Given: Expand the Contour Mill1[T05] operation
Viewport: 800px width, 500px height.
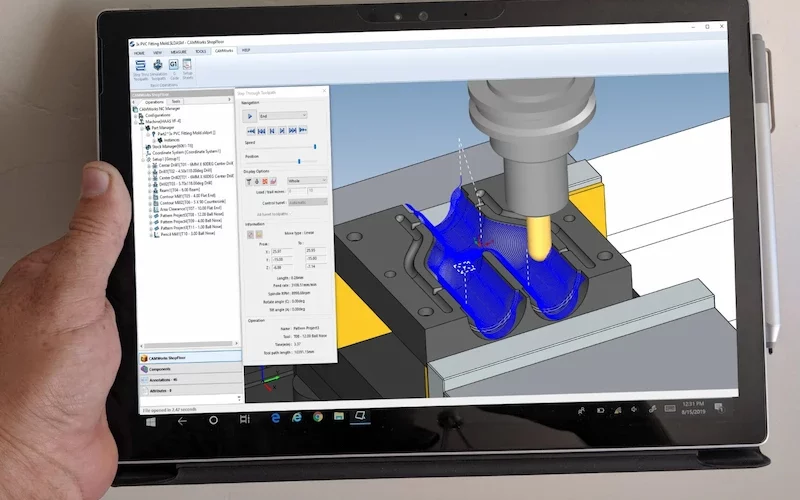Looking at the screenshot, I should pyautogui.click(x=149, y=196).
